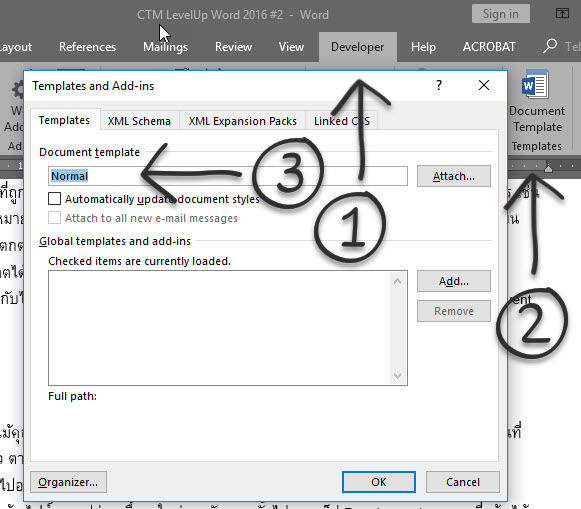This screenshot has width=581, height=509.
Task: Switch to the Templates tab
Action: coord(64,120)
